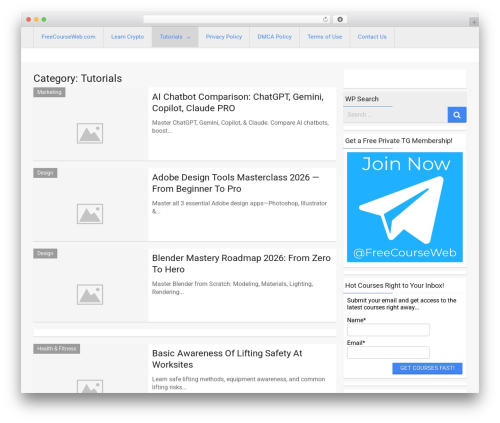Click the green maximize window dot
The height and width of the screenshot is (423, 500).
coord(44,19)
